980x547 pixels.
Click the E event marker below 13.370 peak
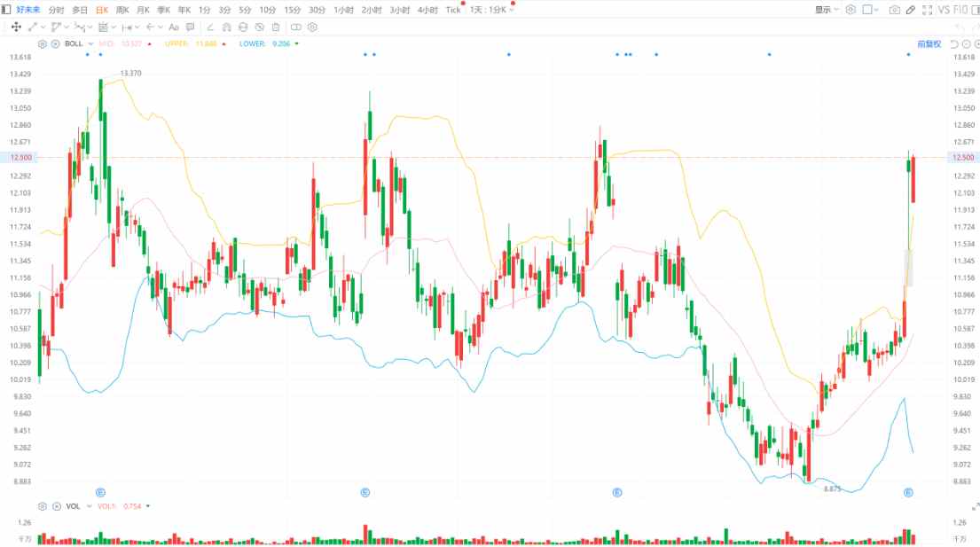tap(100, 493)
